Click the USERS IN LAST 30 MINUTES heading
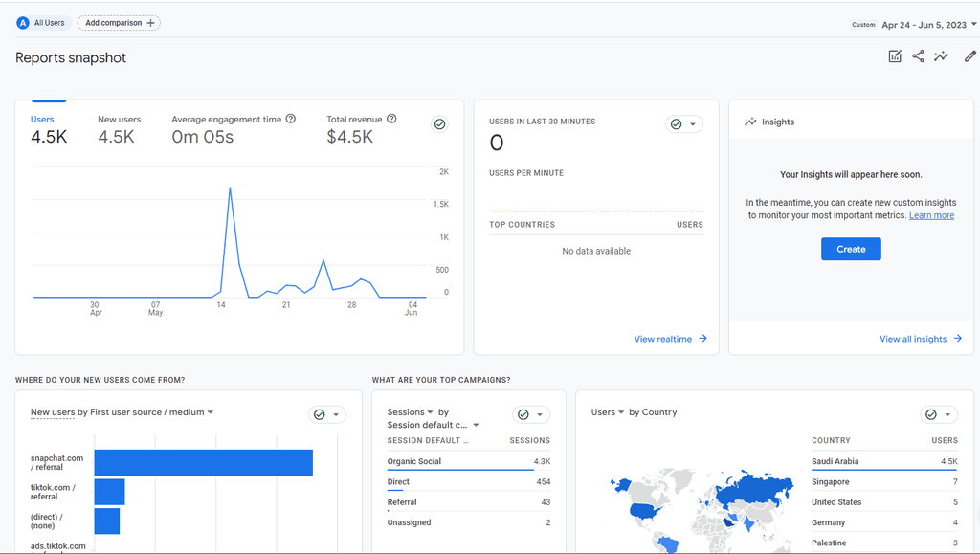 tap(542, 122)
